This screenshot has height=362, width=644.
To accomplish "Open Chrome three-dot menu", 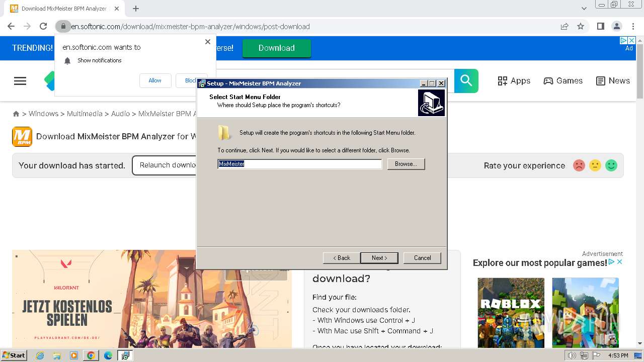I will click(x=633, y=26).
